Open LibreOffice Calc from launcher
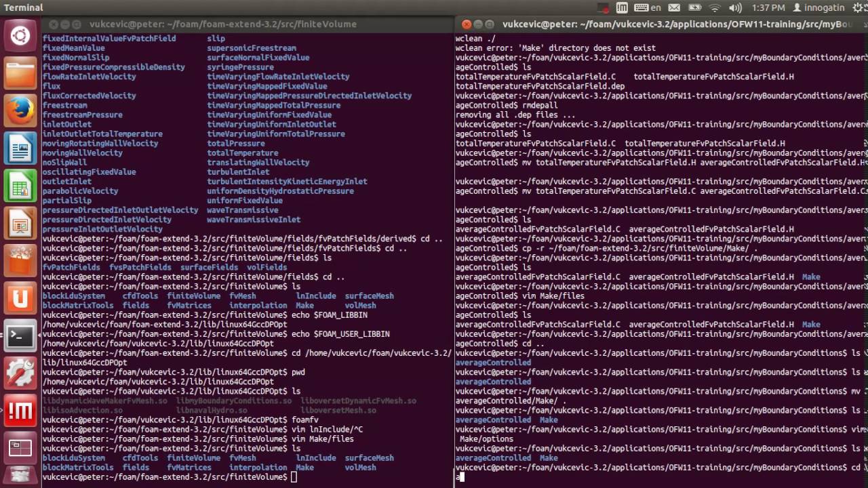The image size is (868, 488). click(20, 186)
